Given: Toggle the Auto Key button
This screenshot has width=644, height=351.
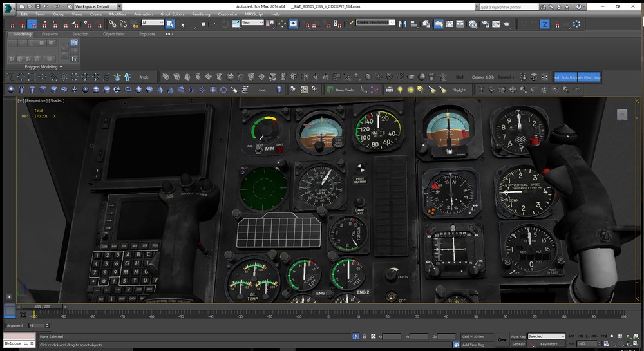Looking at the screenshot, I should click(518, 336).
